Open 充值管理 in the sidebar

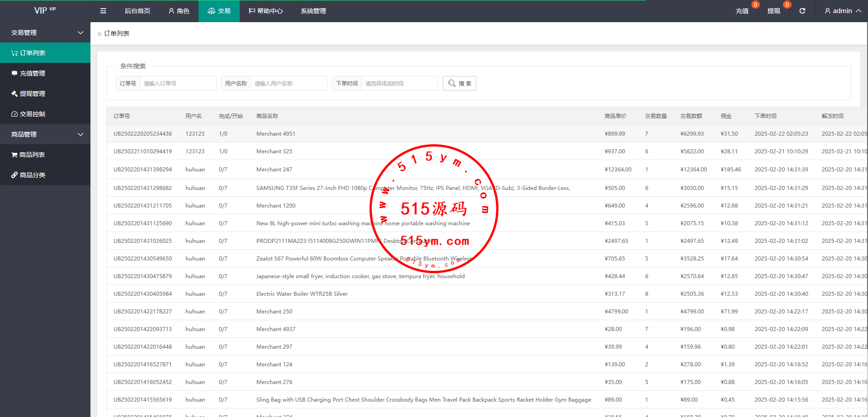(x=45, y=73)
